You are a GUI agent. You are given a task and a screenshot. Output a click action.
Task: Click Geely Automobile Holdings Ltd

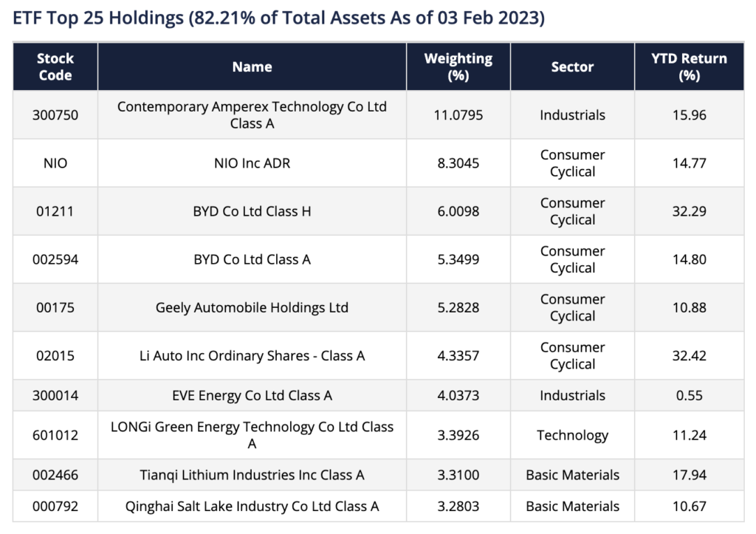click(x=252, y=308)
